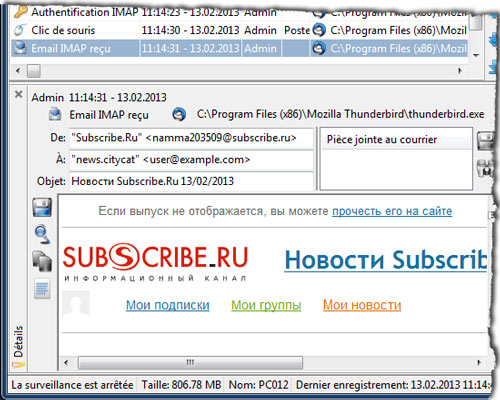Click the Admin 11:14:31 details header text
The width and height of the screenshot is (500, 400).
point(99,97)
